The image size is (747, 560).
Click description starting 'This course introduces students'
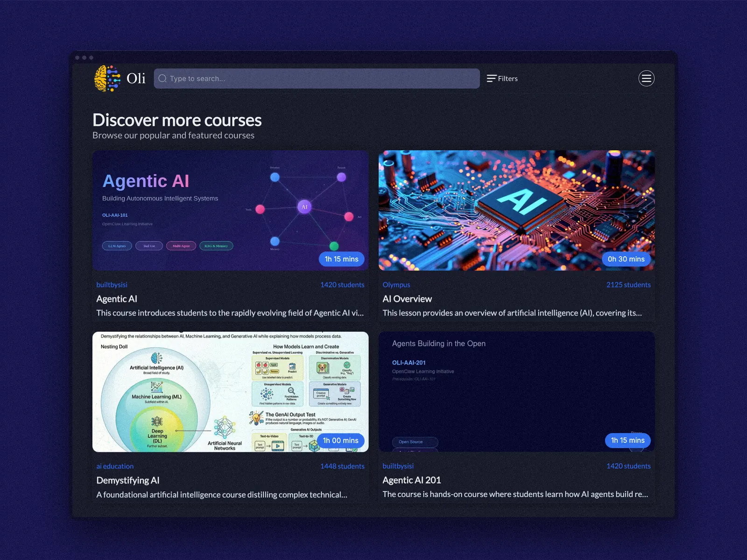pos(230,313)
